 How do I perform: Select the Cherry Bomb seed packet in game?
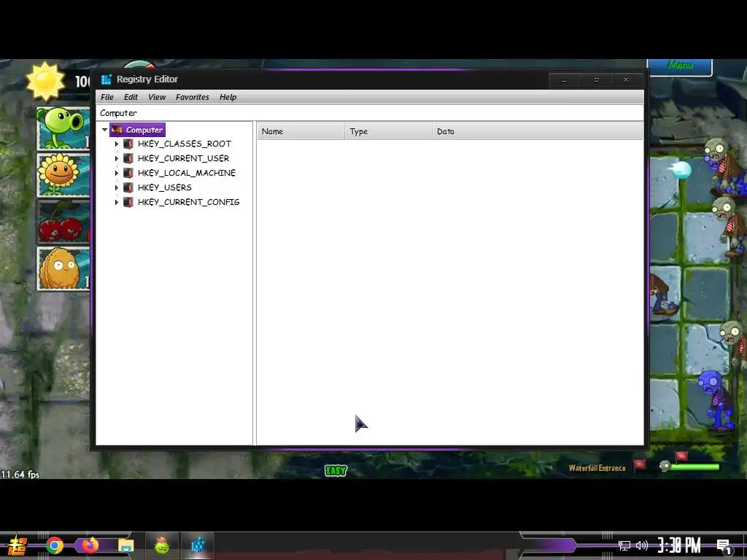pos(63,222)
